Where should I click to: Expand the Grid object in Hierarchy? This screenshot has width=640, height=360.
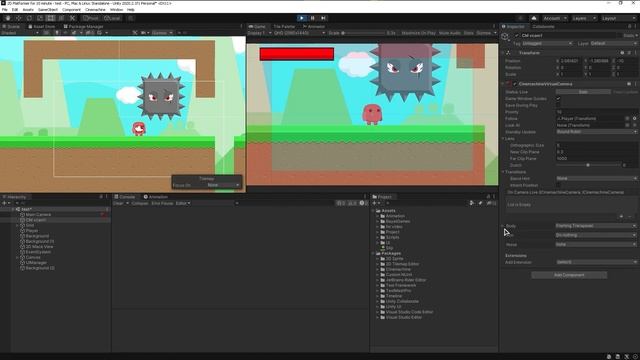tap(17, 225)
